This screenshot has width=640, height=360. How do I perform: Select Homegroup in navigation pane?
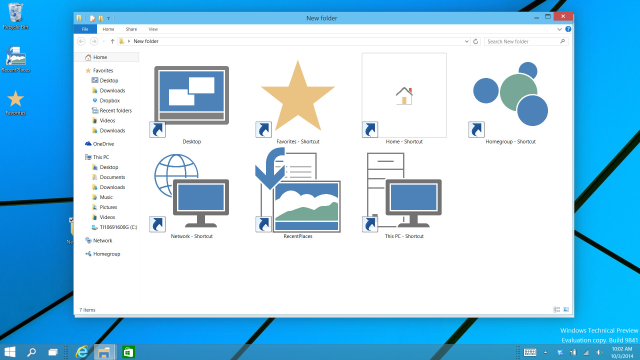point(107,254)
